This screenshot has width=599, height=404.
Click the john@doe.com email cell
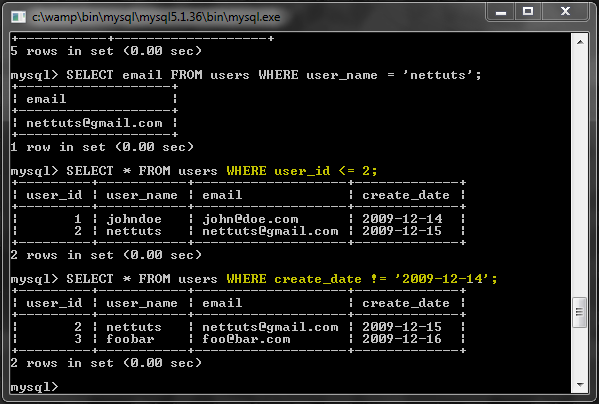(x=250, y=219)
